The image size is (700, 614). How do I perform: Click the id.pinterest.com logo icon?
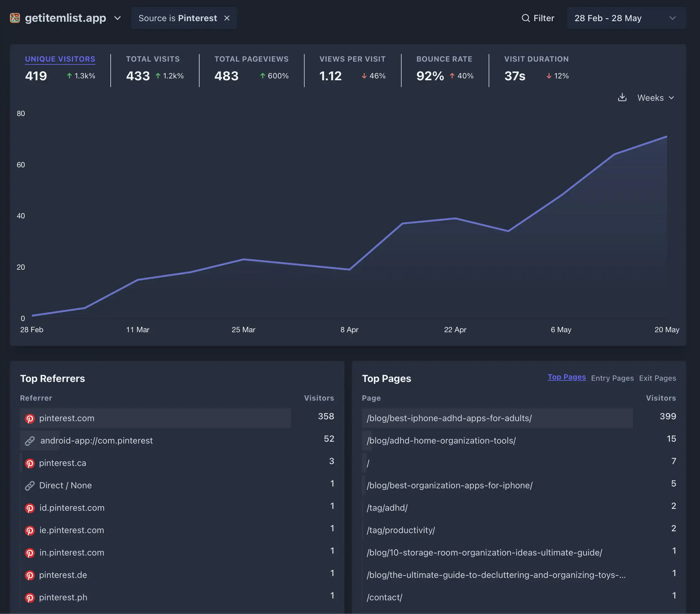click(x=30, y=508)
